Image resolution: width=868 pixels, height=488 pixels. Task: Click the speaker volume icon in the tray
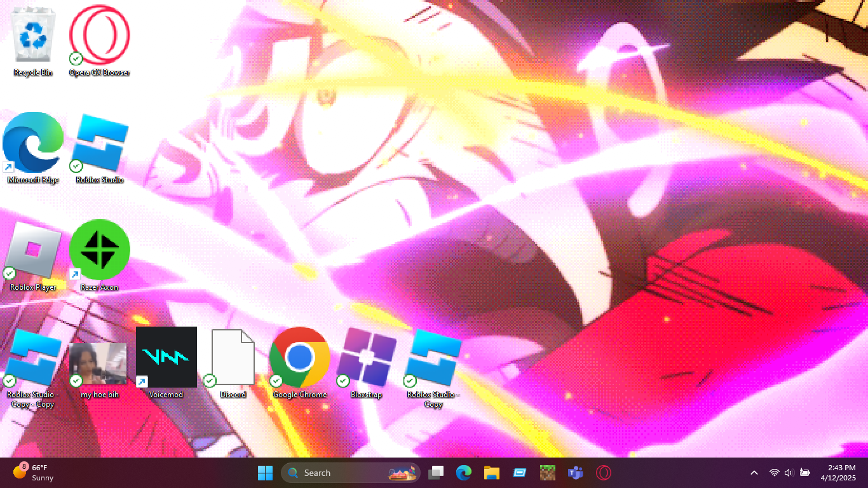point(789,473)
